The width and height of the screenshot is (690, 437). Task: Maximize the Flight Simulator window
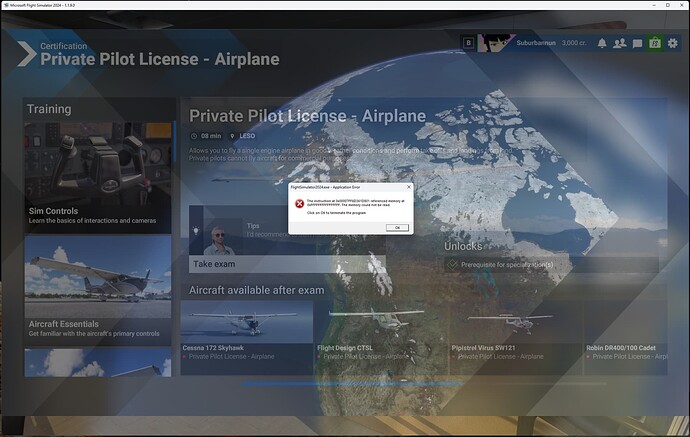pos(668,5)
